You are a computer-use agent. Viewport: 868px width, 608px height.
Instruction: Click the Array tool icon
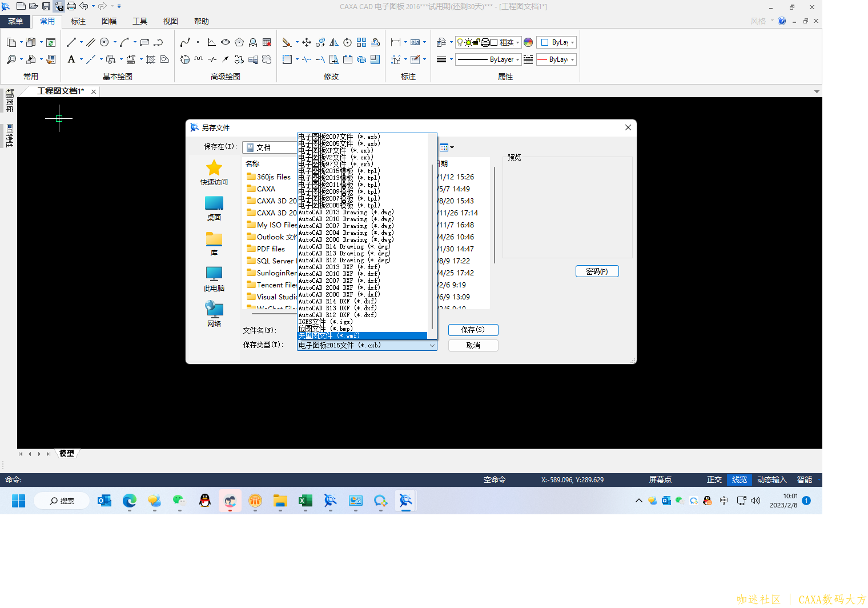(x=361, y=42)
